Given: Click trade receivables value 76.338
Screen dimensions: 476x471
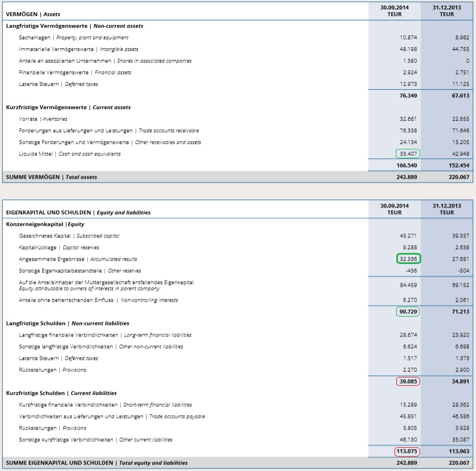Looking at the screenshot, I should [408, 131].
